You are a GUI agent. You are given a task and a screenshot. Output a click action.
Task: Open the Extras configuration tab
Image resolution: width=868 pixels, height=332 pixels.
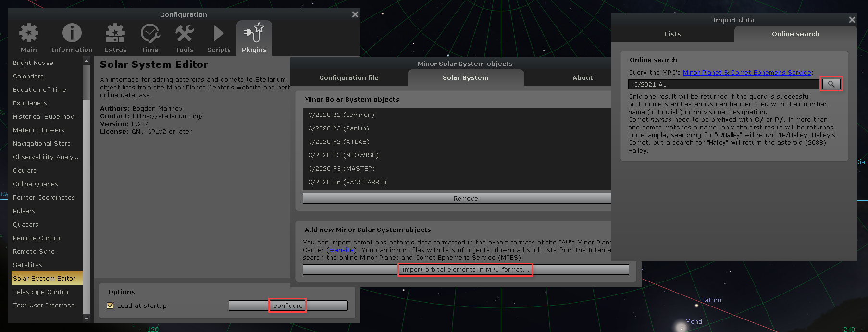point(115,38)
